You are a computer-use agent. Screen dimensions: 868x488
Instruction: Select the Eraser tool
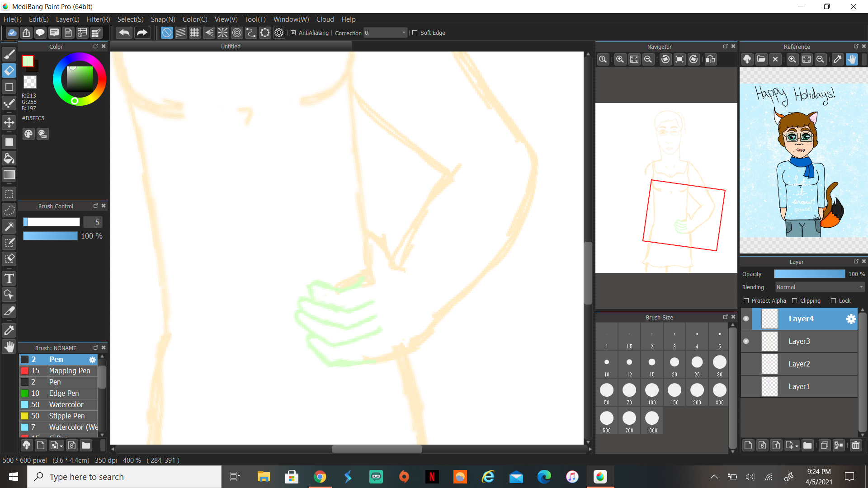pos(9,70)
